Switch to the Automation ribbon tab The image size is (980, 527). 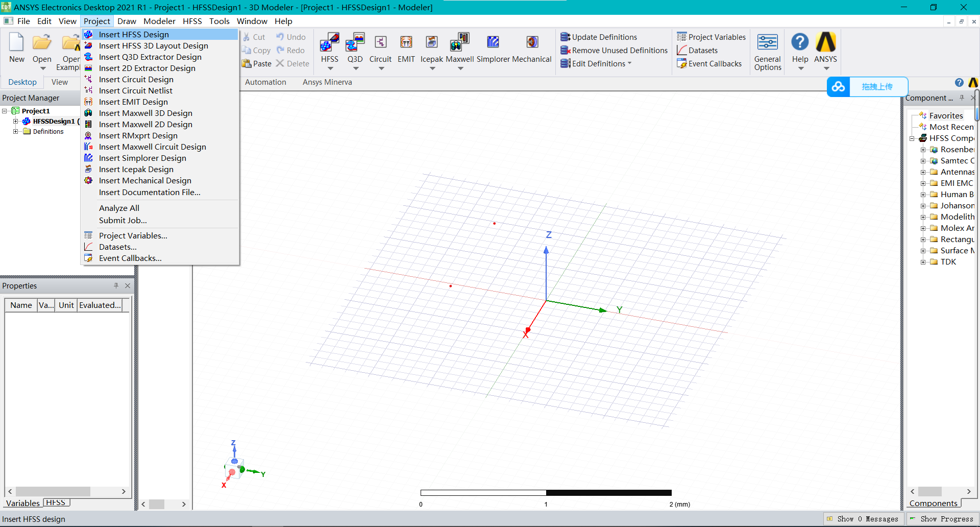(x=265, y=82)
